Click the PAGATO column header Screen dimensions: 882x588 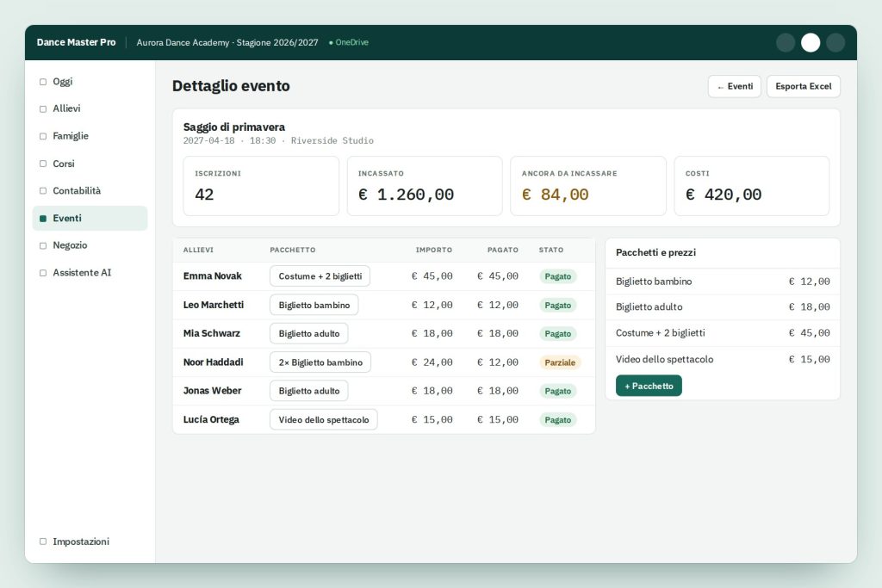point(503,250)
